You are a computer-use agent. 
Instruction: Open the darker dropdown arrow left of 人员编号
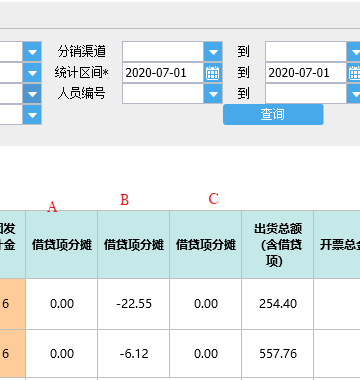32,94
